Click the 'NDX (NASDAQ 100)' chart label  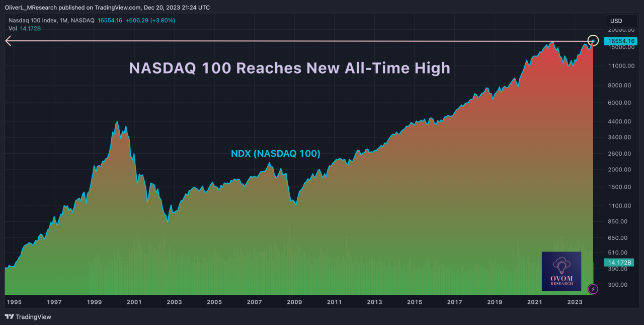(x=276, y=154)
